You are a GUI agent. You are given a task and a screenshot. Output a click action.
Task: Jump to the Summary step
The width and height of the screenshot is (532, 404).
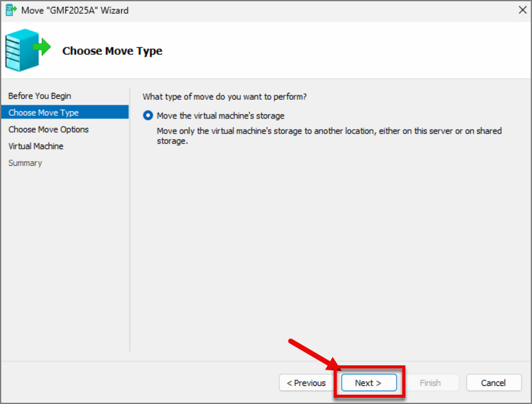[x=25, y=163]
